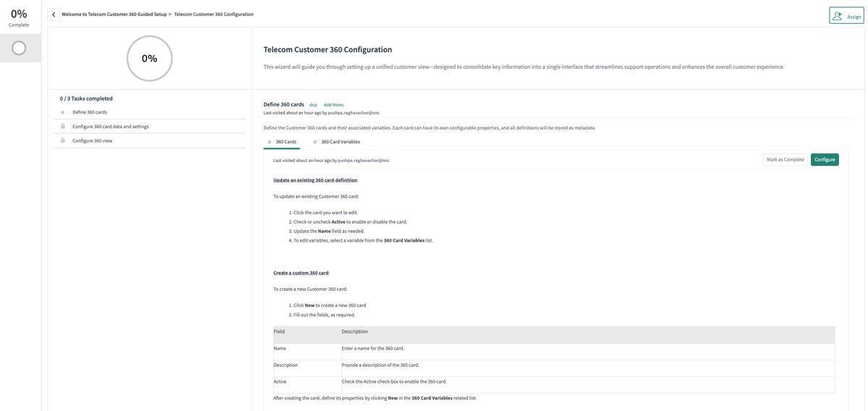Click the 'Description' table header
The image size is (868, 411).
coord(588,334)
